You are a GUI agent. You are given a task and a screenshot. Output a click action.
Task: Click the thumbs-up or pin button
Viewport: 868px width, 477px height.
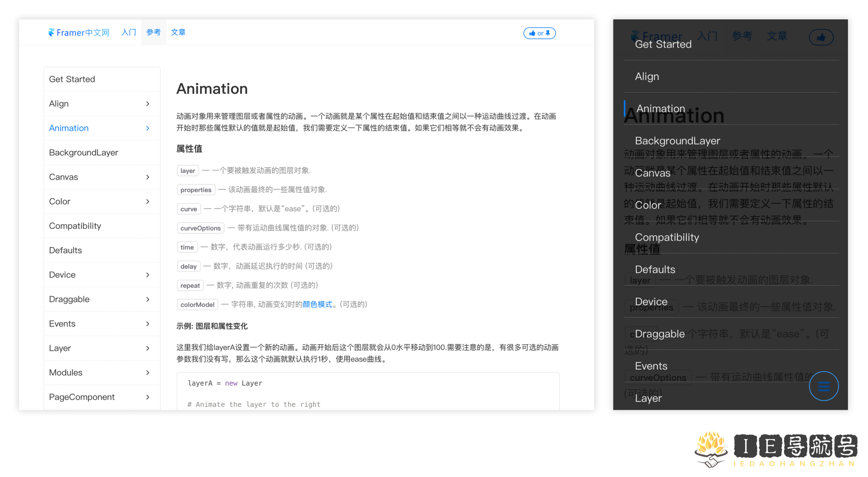click(x=539, y=33)
